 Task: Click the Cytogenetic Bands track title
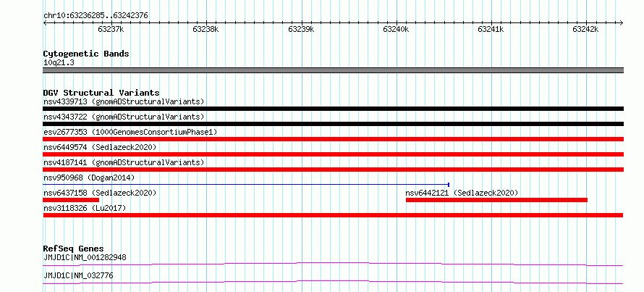[x=86, y=54]
